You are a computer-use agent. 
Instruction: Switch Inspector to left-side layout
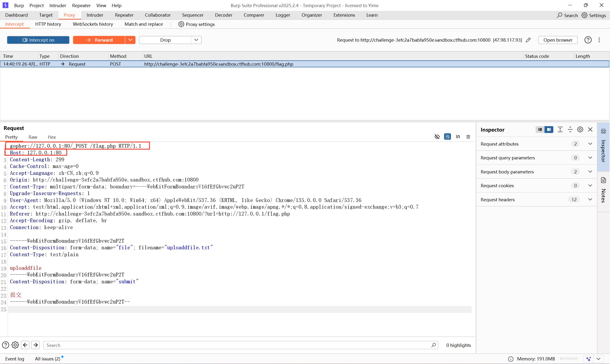(540, 129)
